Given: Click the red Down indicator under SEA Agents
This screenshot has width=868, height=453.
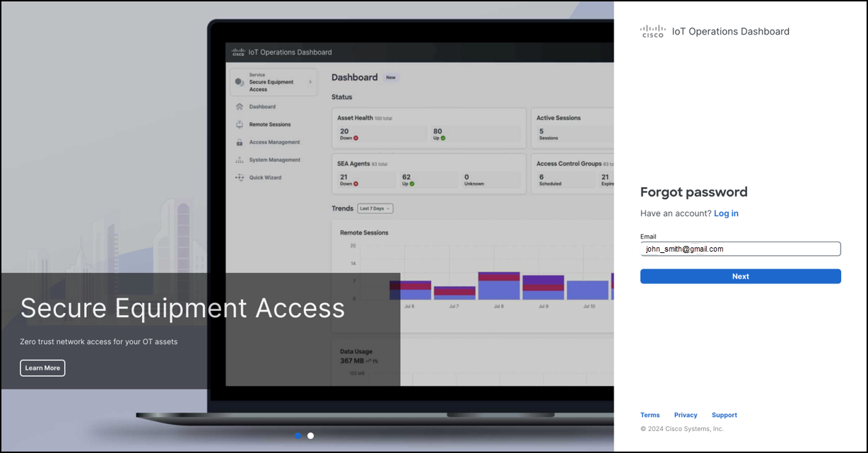Looking at the screenshot, I should coord(354,182).
